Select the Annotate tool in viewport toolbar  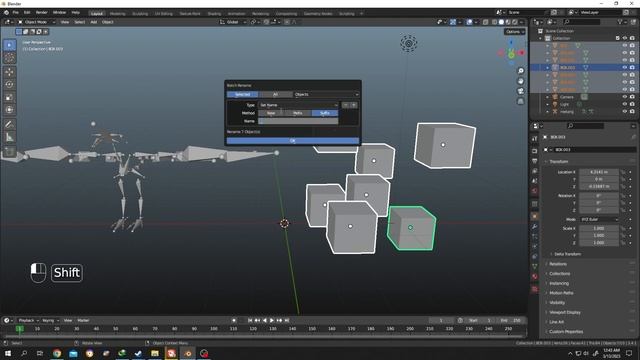pos(9,124)
